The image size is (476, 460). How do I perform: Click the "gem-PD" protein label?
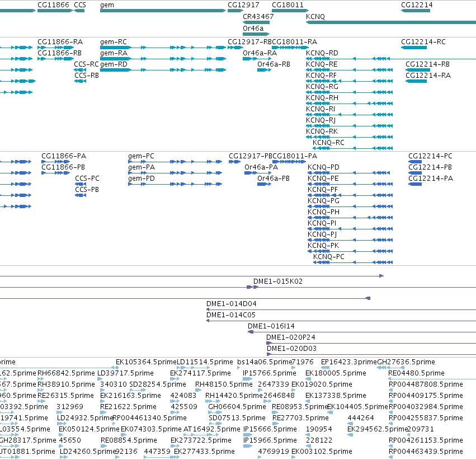click(x=142, y=178)
